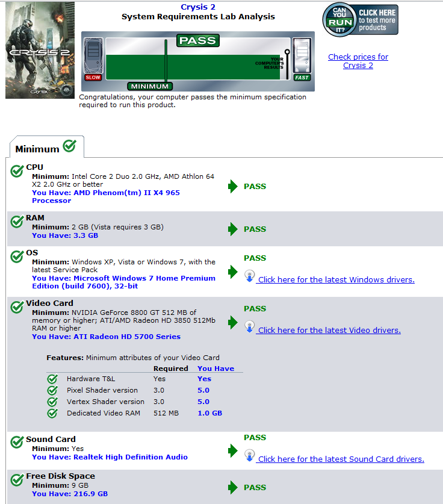Image resolution: width=443 pixels, height=504 pixels.
Task: Click the Free Disk Space PASS text
Action: pyautogui.click(x=255, y=487)
